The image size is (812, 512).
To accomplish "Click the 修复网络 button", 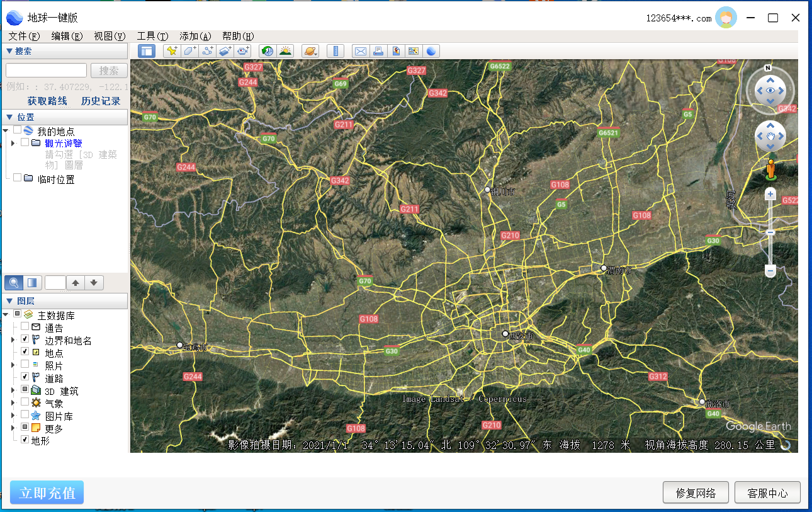I will pos(696,493).
